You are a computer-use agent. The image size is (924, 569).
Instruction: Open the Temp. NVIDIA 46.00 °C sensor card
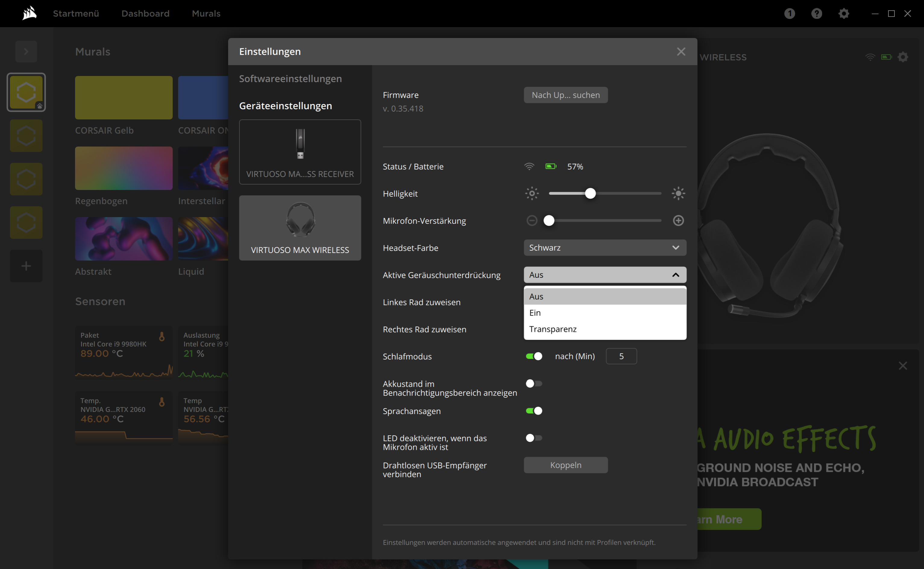(124, 418)
